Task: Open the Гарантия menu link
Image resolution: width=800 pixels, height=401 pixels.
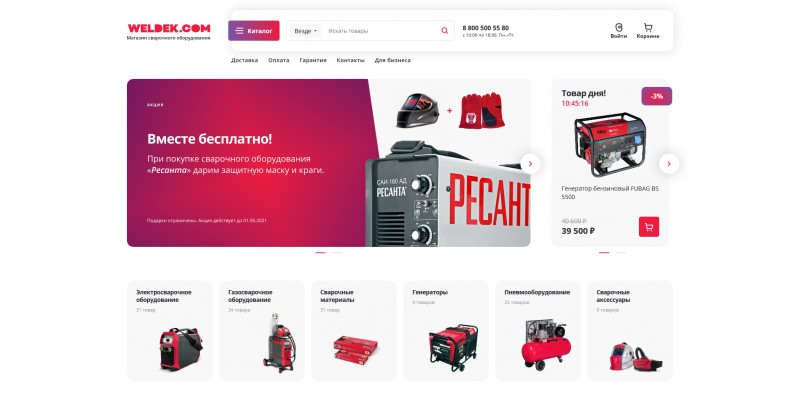Action: 313,60
